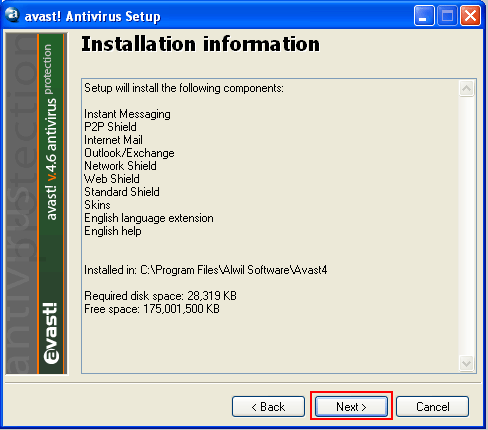488x430 pixels.
Task: Minimize the Antivirus Setup window
Action: click(424, 15)
